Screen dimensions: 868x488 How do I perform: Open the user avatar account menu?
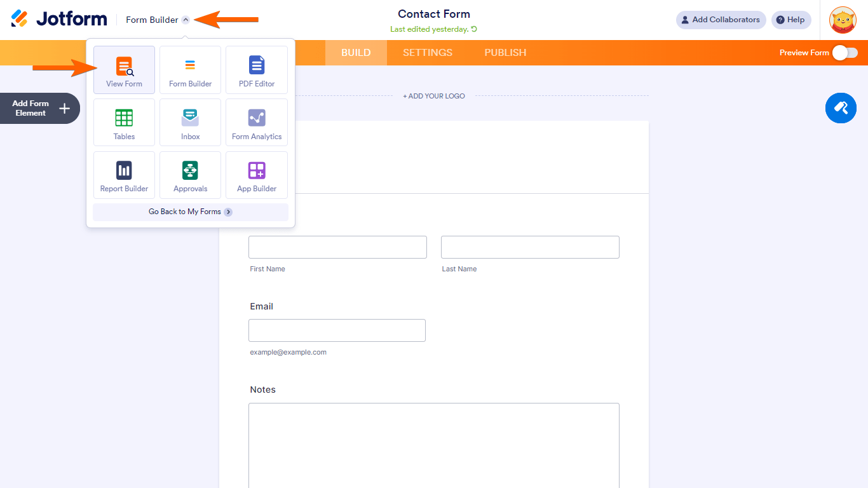point(843,20)
